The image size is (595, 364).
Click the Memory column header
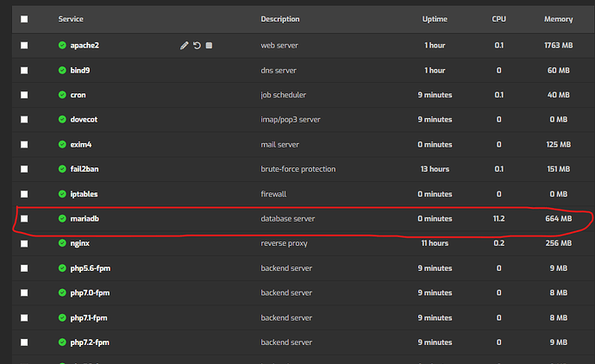559,19
